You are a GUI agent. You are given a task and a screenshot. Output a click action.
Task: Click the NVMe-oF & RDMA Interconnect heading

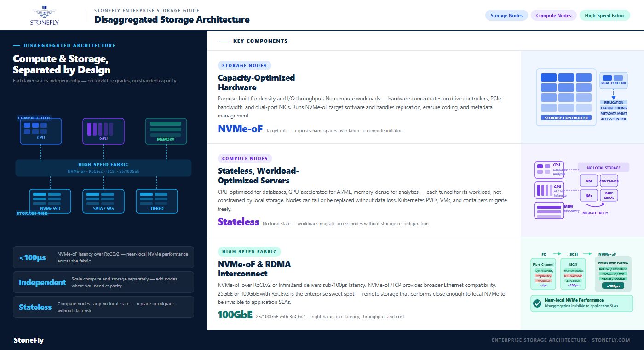[x=254, y=269]
